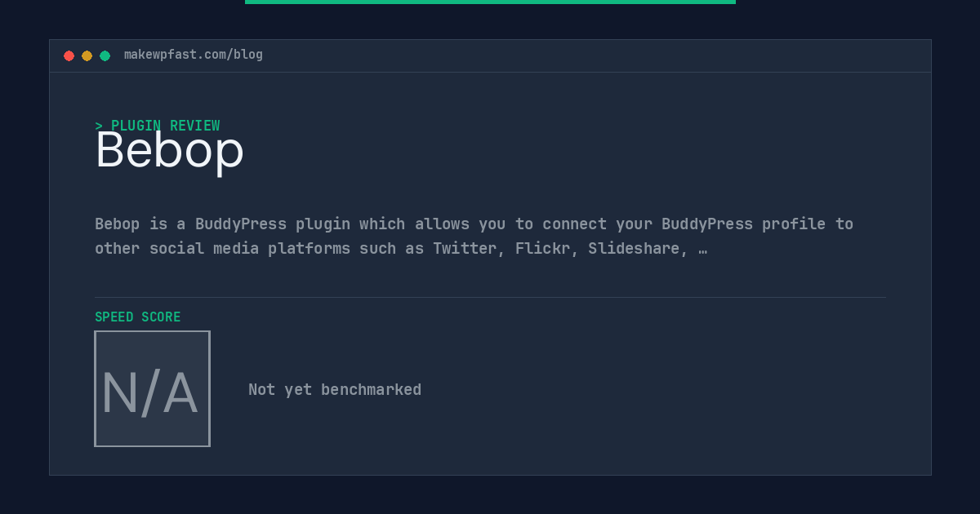
Task: Click the green progress bar at the top
Action: coord(490,2)
